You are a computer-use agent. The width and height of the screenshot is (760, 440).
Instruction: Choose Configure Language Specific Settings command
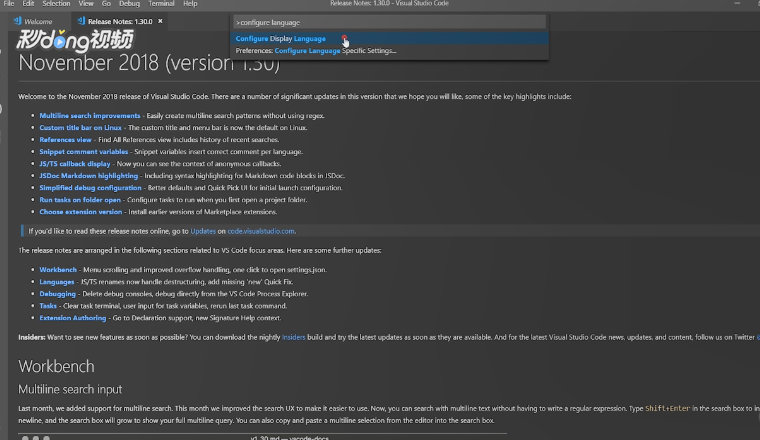pyautogui.click(x=390, y=50)
